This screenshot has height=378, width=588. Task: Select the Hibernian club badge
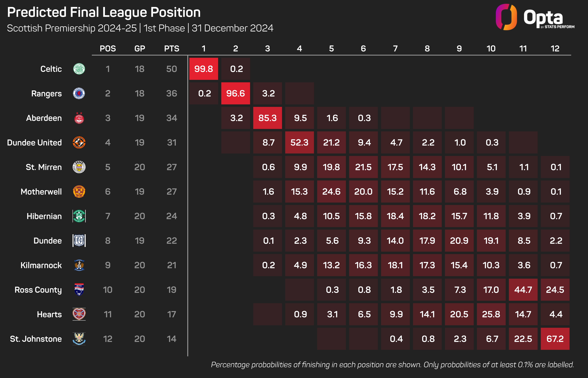pos(79,216)
